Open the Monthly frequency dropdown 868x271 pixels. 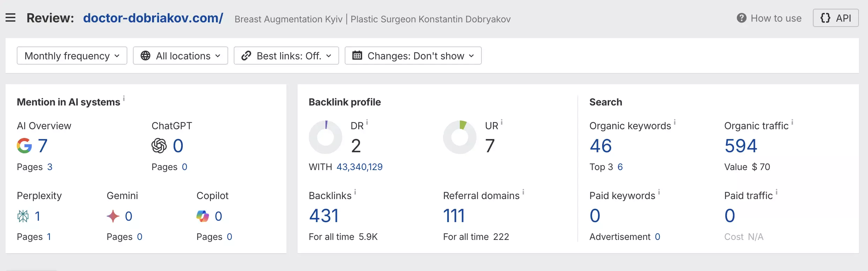(72, 56)
